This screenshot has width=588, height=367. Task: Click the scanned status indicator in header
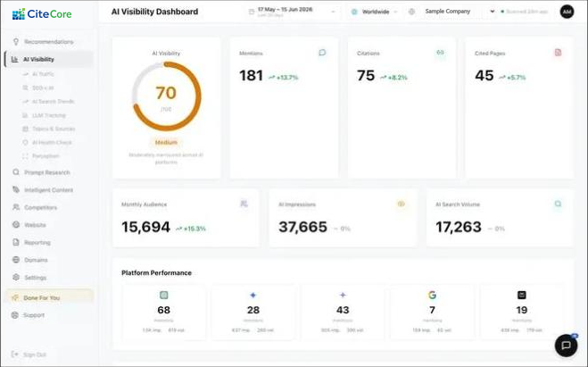(x=525, y=12)
